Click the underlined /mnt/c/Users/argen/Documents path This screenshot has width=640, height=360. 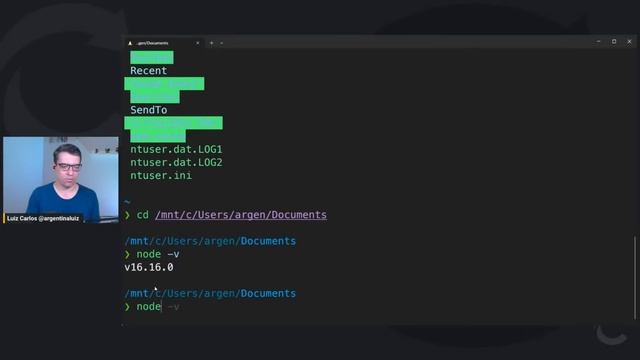tap(241, 215)
